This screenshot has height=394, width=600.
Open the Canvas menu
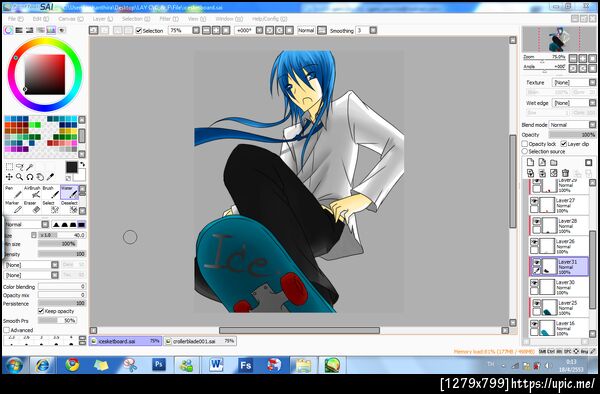pos(70,19)
